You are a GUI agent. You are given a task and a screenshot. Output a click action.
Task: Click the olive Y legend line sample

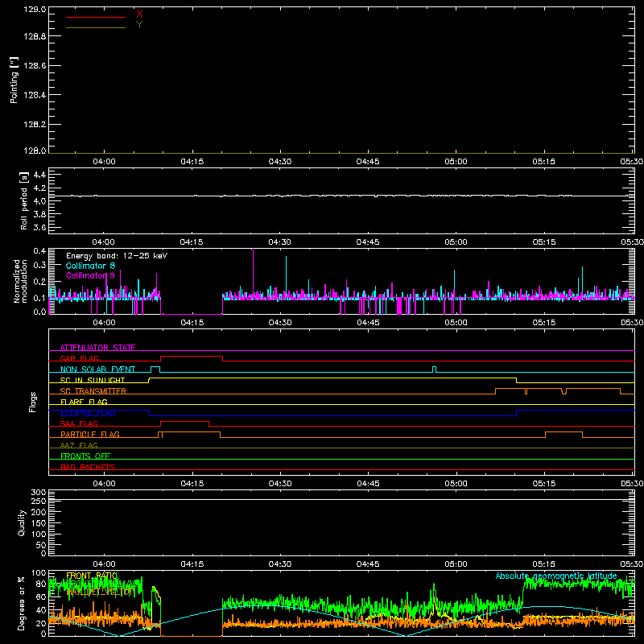tap(96, 27)
